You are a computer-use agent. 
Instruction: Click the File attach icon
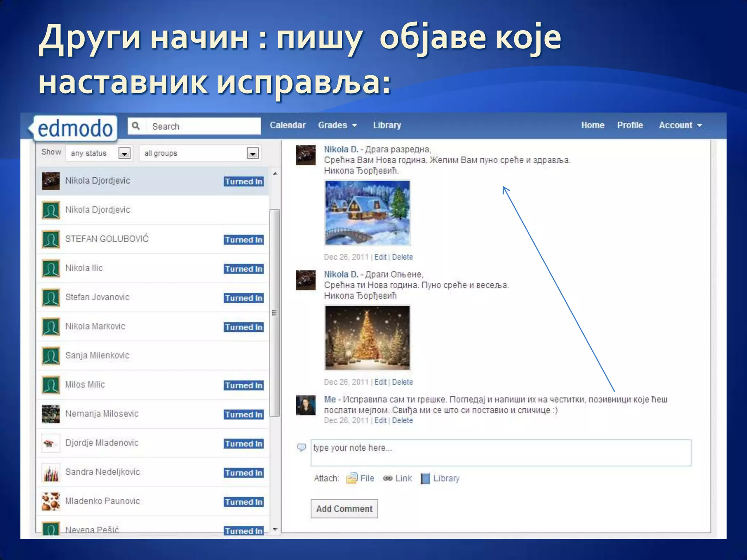[x=352, y=478]
